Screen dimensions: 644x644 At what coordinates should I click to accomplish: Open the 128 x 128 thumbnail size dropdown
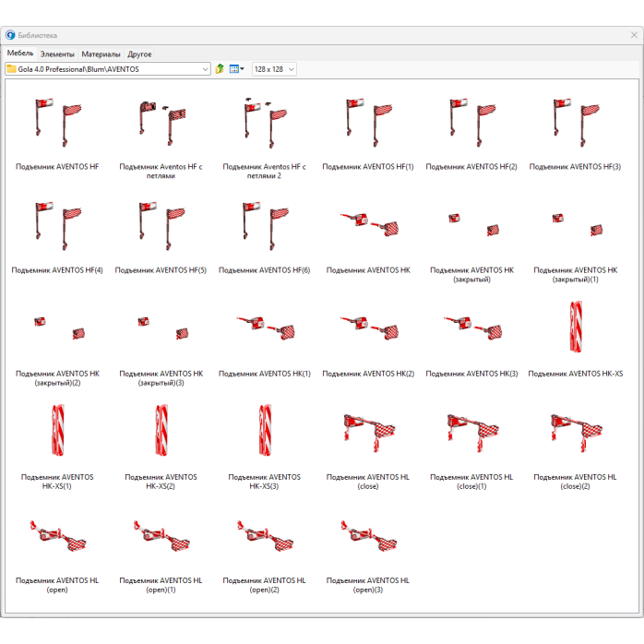(x=274, y=69)
